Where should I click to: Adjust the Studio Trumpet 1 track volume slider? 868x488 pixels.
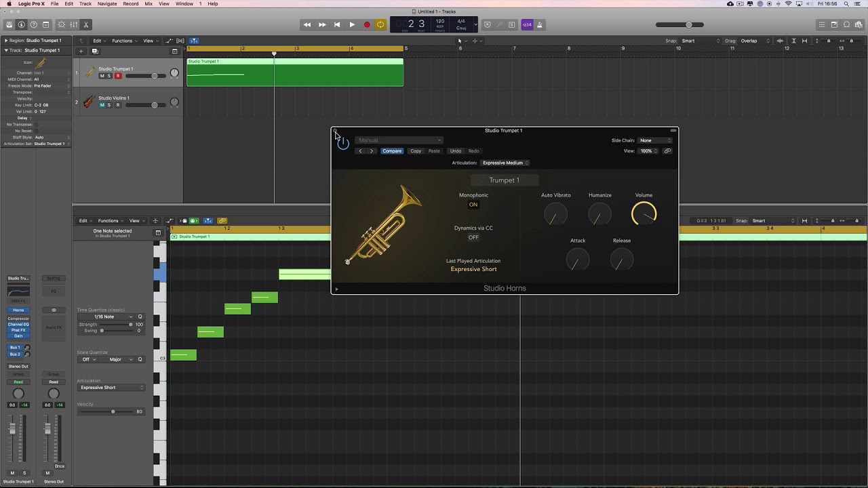click(146, 76)
